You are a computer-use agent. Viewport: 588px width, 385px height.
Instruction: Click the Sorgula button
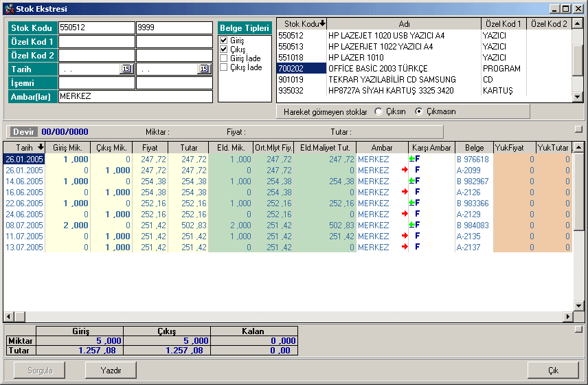pyautogui.click(x=40, y=371)
